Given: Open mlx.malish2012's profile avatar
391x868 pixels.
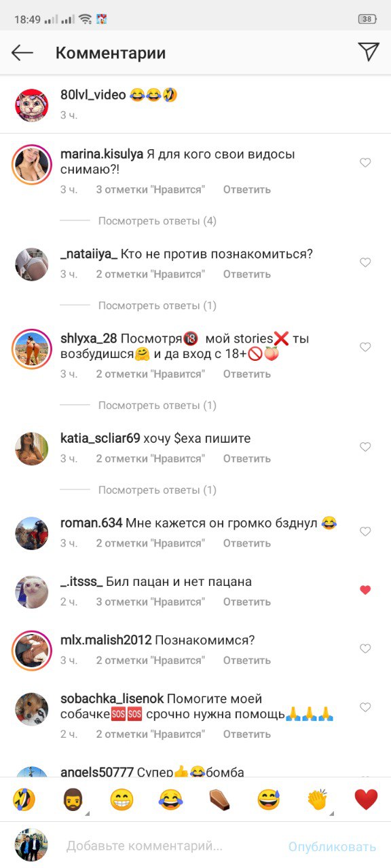Looking at the screenshot, I should [x=31, y=650].
